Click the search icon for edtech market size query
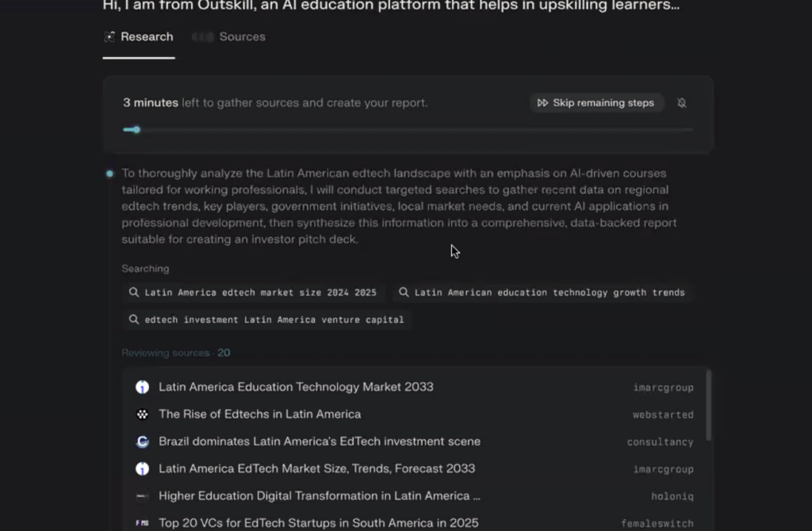Viewport: 812px width, 531px height. [134, 292]
